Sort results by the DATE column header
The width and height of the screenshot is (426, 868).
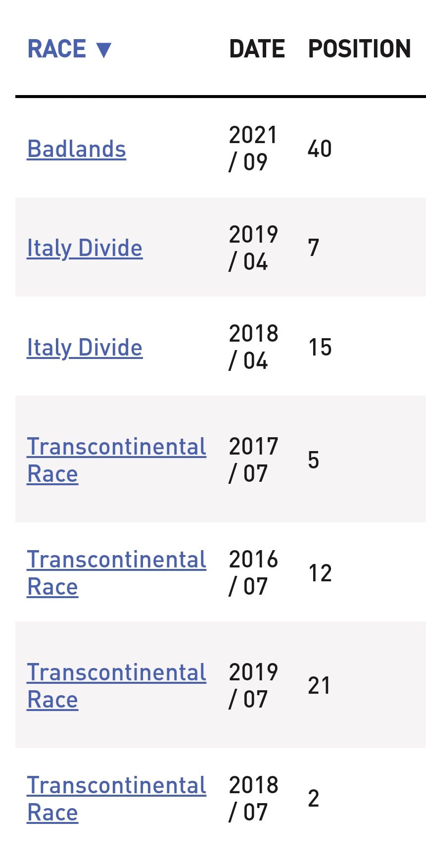[257, 49]
